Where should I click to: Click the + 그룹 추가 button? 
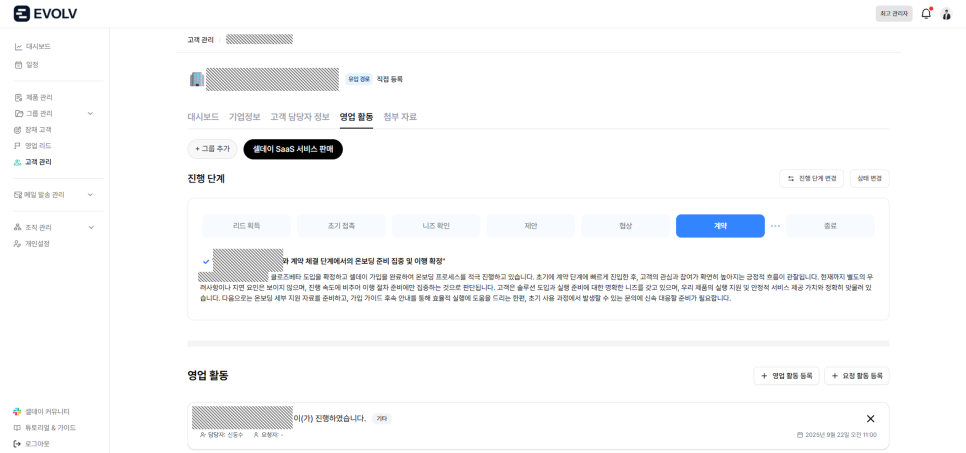point(213,149)
